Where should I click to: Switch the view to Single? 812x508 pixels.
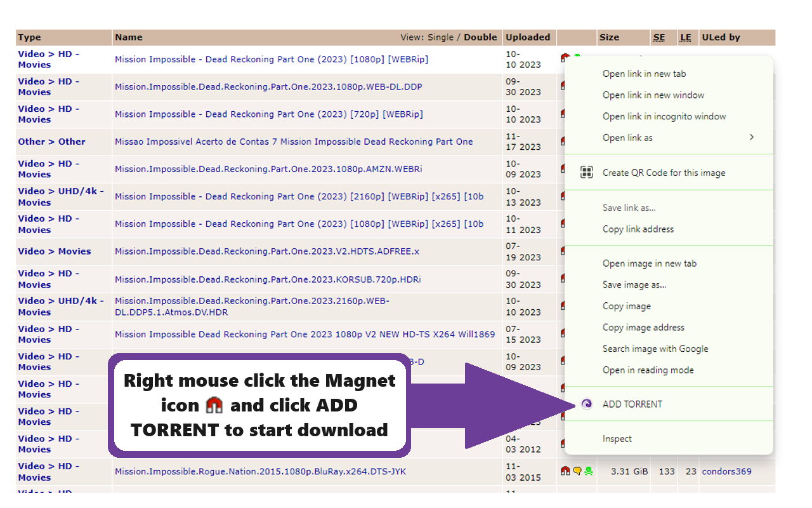coord(440,37)
